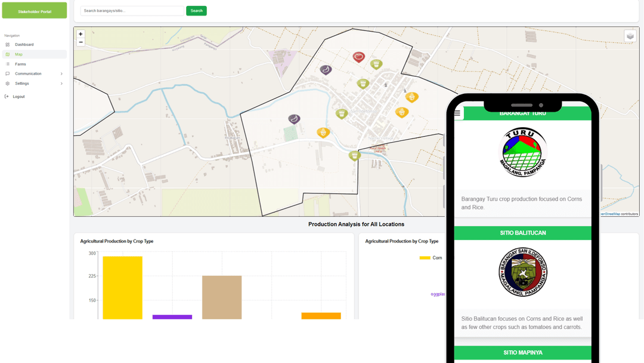
Task: Open the Map navigation item
Action: pos(35,54)
